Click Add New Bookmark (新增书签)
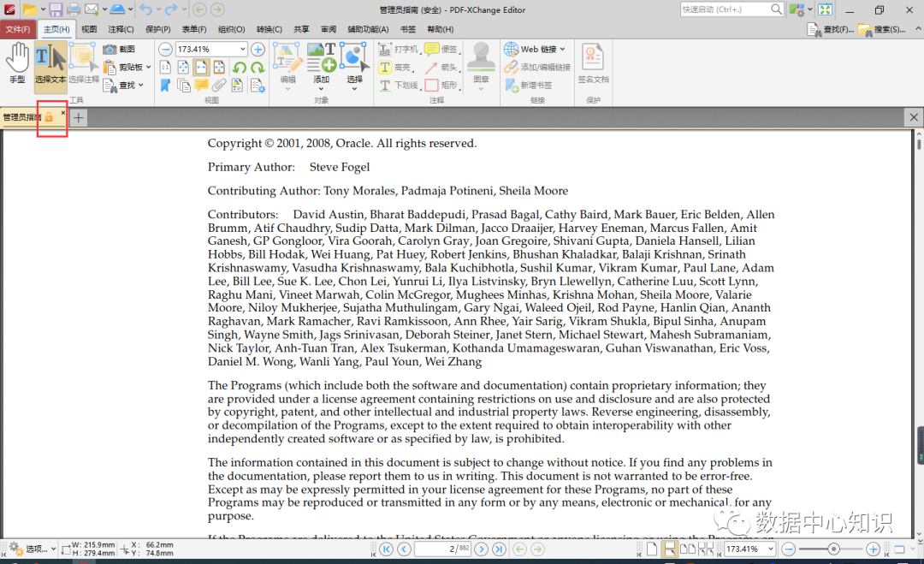The image size is (924, 564). [530, 86]
